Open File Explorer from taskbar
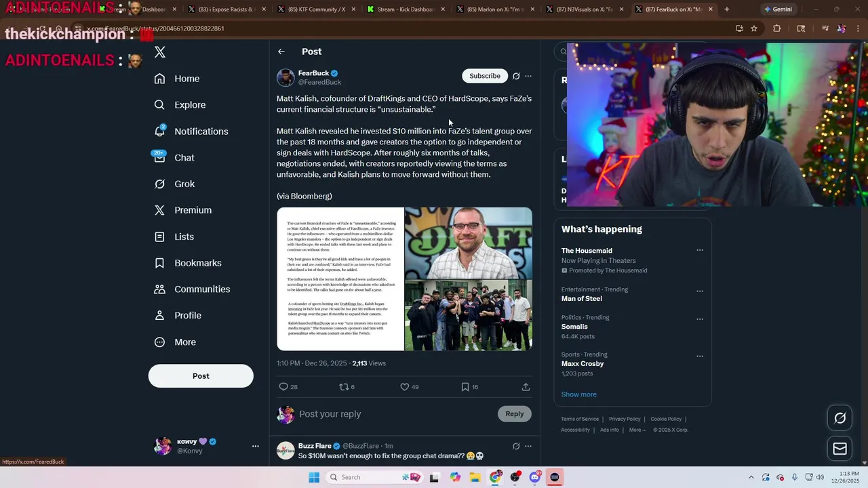The height and width of the screenshot is (488, 868). [x=475, y=477]
